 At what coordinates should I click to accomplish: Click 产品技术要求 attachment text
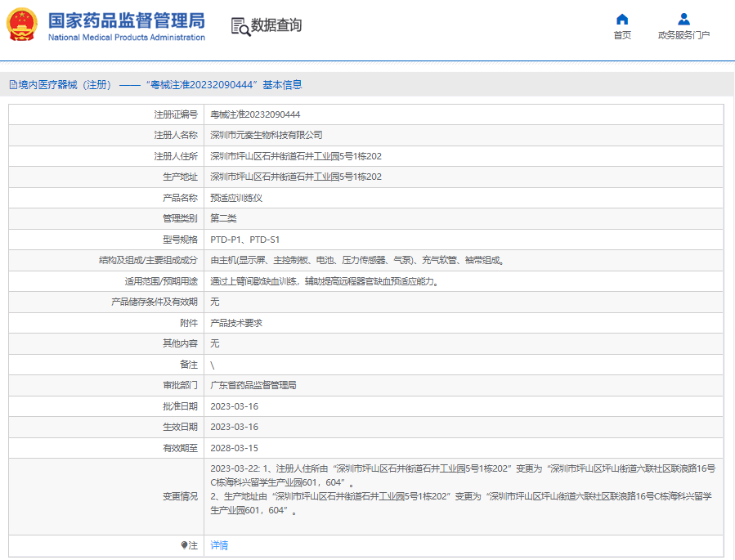pos(236,323)
